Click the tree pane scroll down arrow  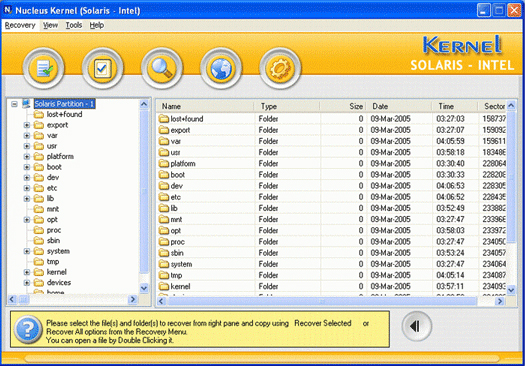[x=144, y=288]
